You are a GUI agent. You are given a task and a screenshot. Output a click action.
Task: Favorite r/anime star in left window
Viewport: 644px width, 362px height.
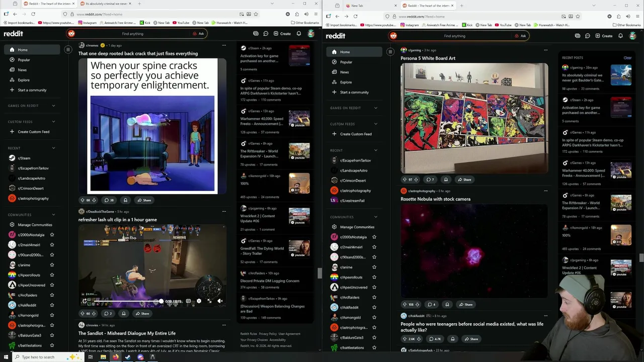[52, 265]
